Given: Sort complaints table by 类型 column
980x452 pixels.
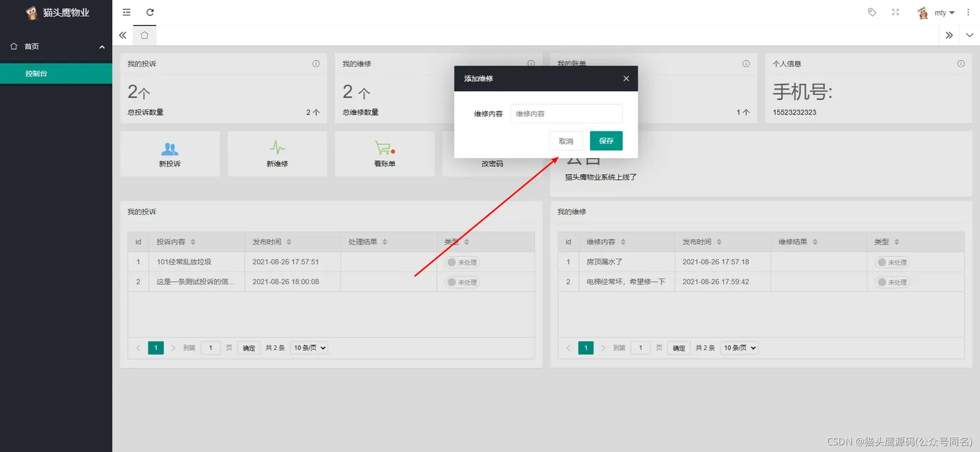Looking at the screenshot, I should click(466, 242).
